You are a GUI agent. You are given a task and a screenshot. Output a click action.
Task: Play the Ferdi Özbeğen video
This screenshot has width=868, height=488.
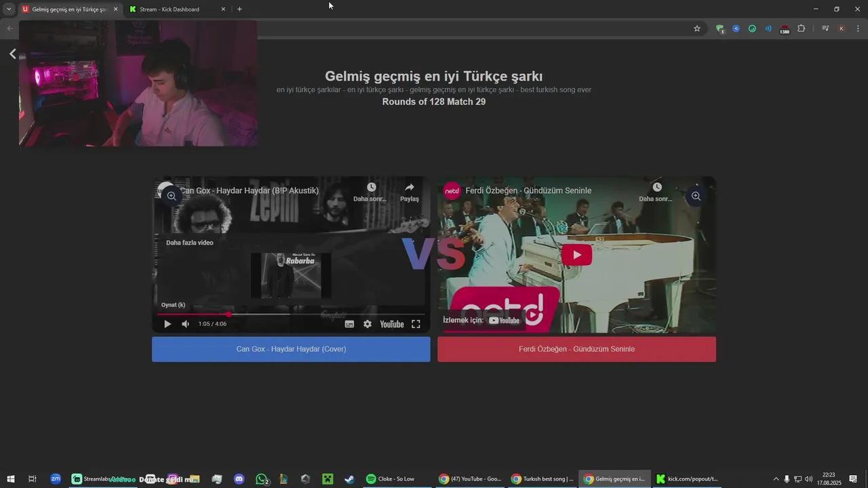pos(576,255)
